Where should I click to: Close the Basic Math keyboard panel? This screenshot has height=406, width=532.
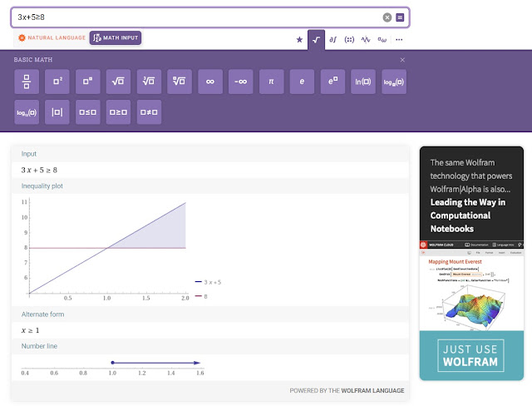(402, 60)
